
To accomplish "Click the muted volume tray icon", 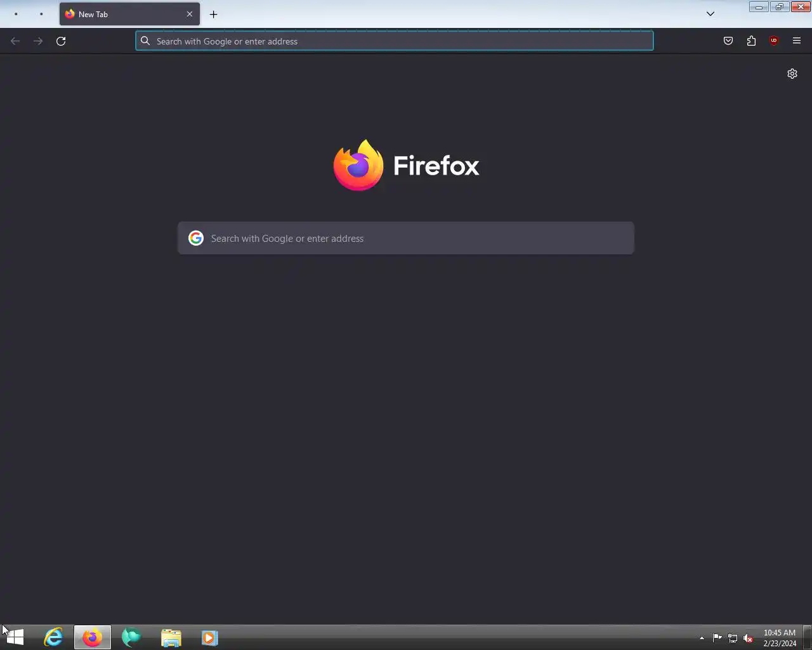I will pyautogui.click(x=748, y=638).
